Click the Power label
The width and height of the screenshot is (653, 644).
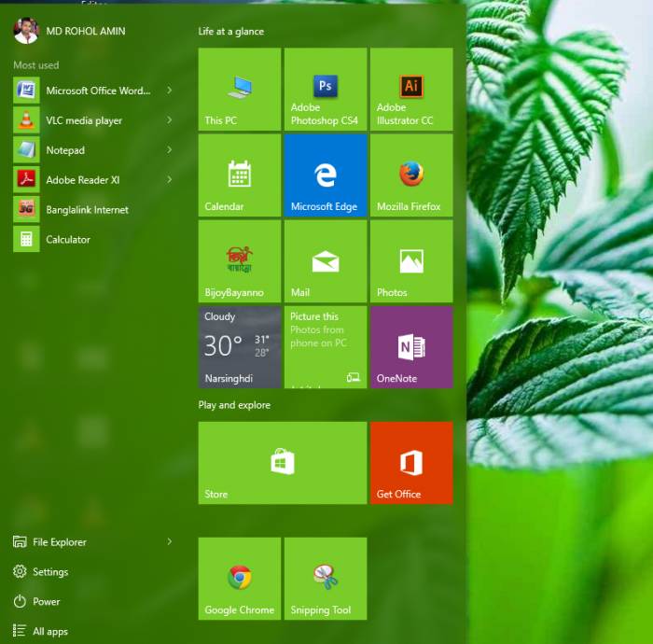click(x=47, y=601)
